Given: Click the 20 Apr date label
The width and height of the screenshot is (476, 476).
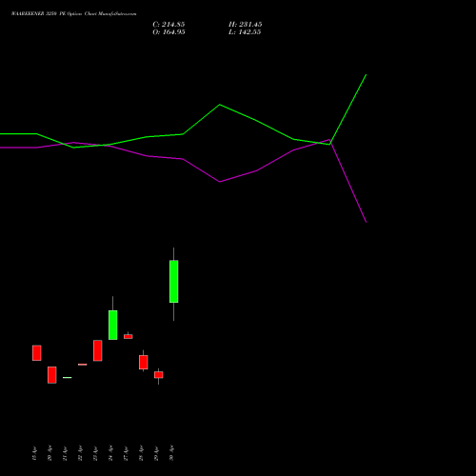Looking at the screenshot, I should pos(50,453).
